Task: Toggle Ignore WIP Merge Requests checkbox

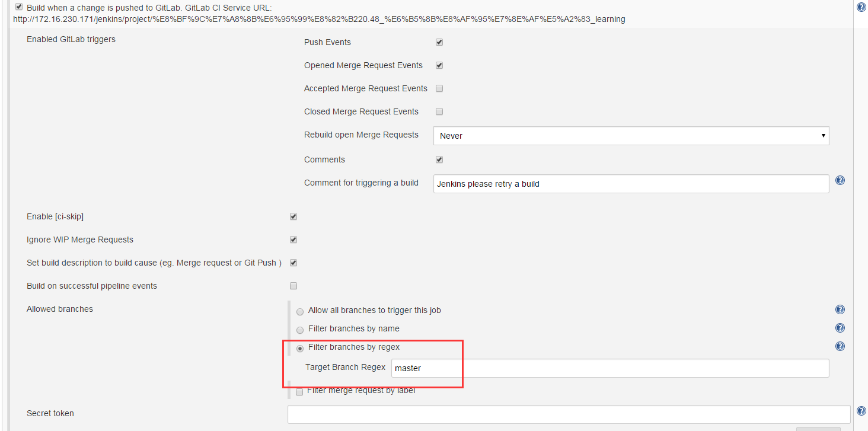Action: (x=293, y=240)
